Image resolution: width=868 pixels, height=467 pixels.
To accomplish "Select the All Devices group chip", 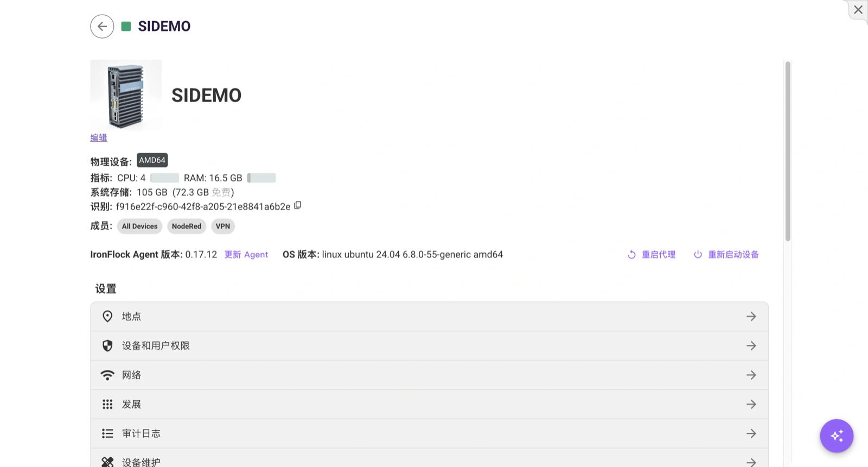I will coord(139,226).
